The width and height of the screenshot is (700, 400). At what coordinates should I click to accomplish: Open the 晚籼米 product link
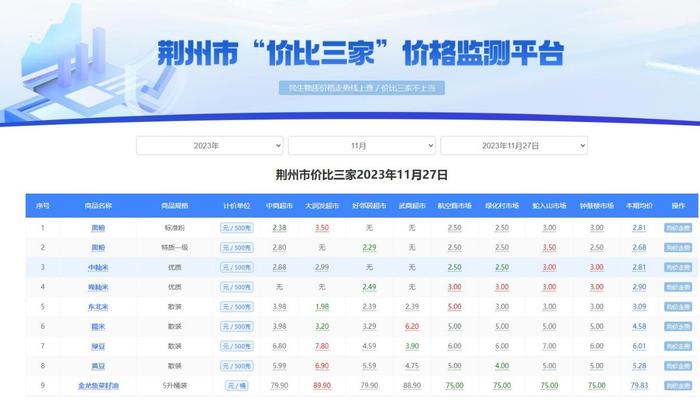click(x=99, y=287)
